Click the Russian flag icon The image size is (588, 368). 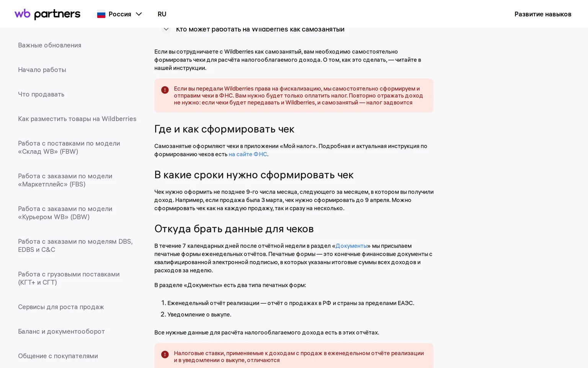pos(101,14)
